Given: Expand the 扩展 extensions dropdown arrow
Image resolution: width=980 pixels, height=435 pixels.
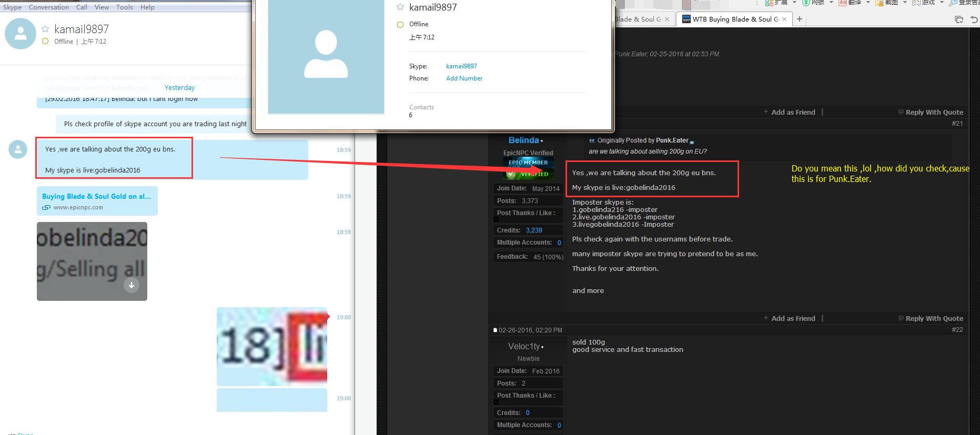Looking at the screenshot, I should pos(794,2).
